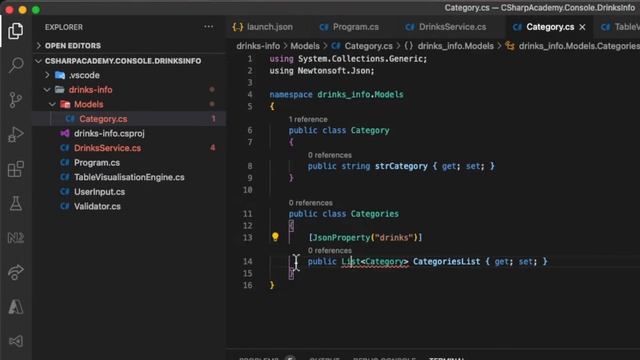
Task: Open the Explorer view in activity bar
Action: click(16, 31)
